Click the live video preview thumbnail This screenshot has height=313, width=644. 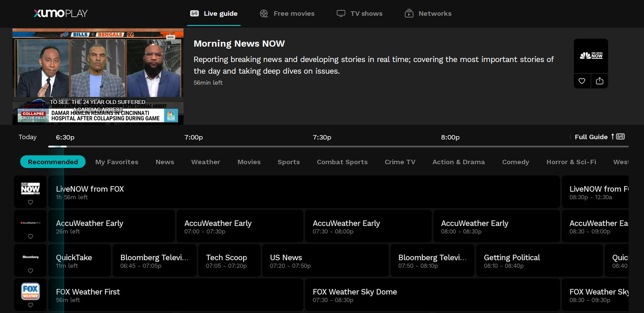coord(98,76)
